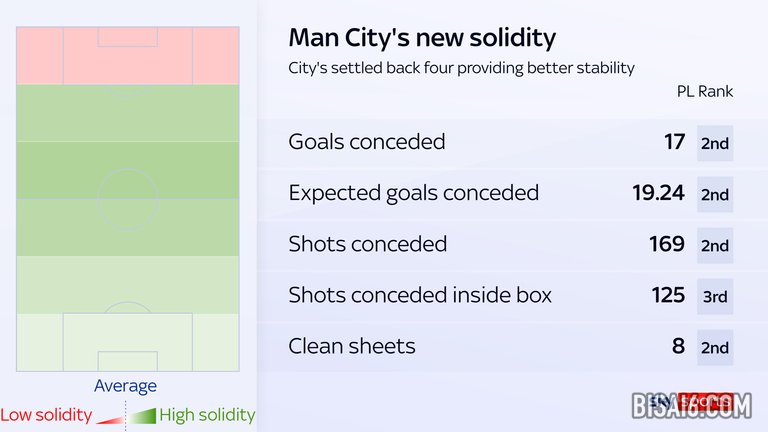Click the High solidity legend label

[207, 414]
